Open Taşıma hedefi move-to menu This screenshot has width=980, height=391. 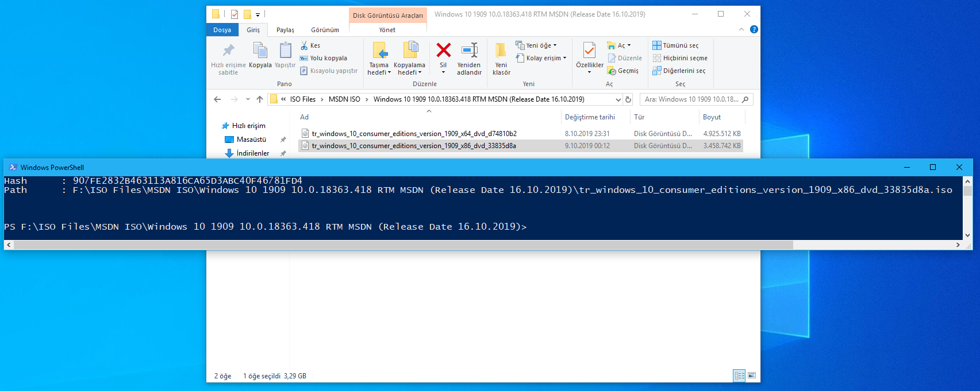tap(379, 58)
